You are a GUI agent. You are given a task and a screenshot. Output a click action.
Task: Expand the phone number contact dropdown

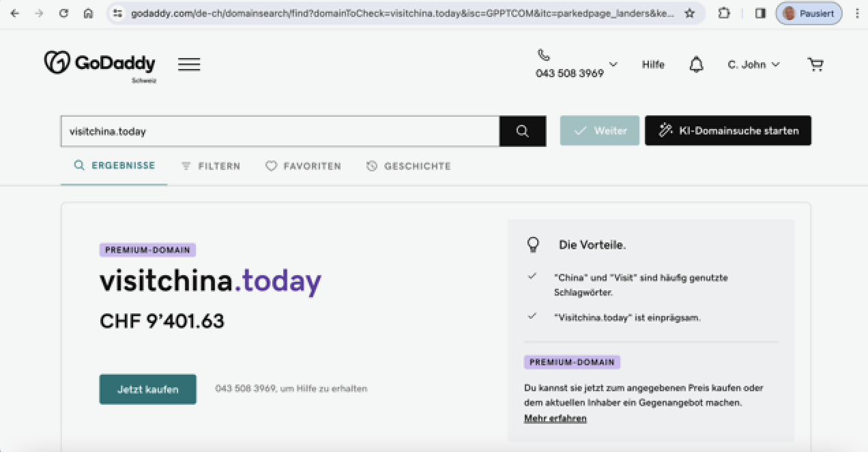613,65
